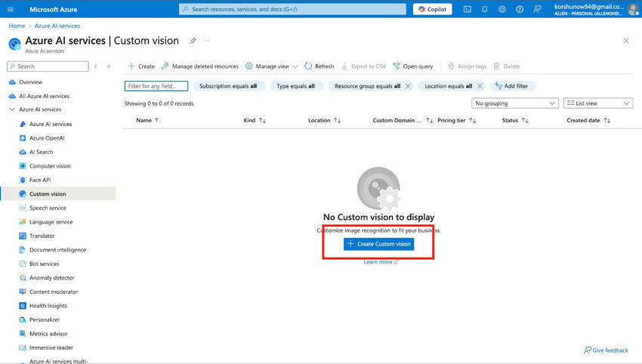Open the Type equals all filter

point(295,86)
